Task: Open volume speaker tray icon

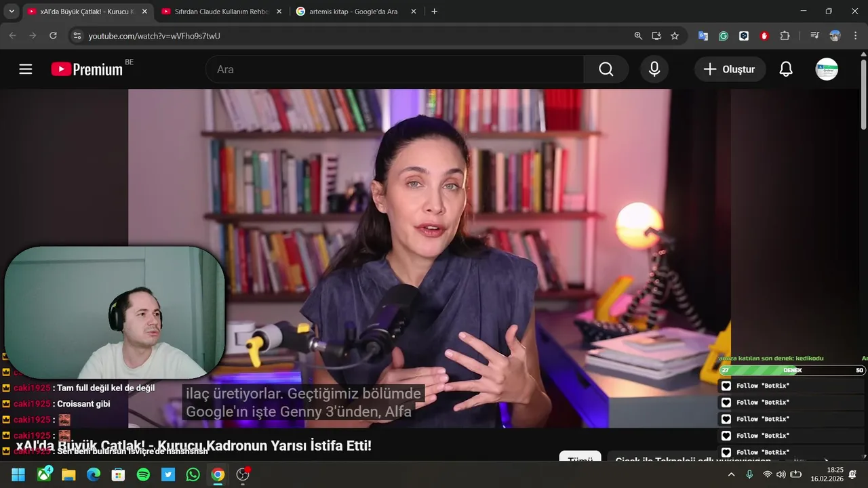Action: pyautogui.click(x=781, y=474)
